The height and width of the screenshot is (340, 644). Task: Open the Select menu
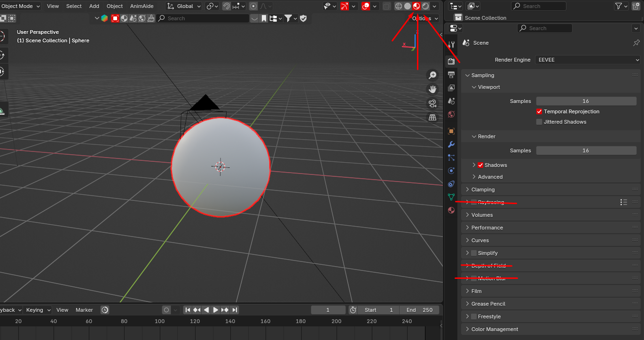coord(74,6)
